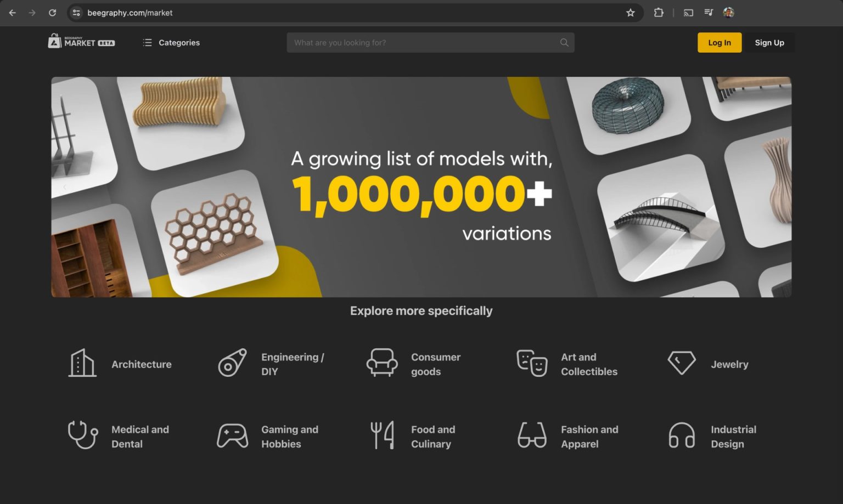This screenshot has height=504, width=843.
Task: Select the Jewelry diamond icon
Action: pyautogui.click(x=682, y=363)
